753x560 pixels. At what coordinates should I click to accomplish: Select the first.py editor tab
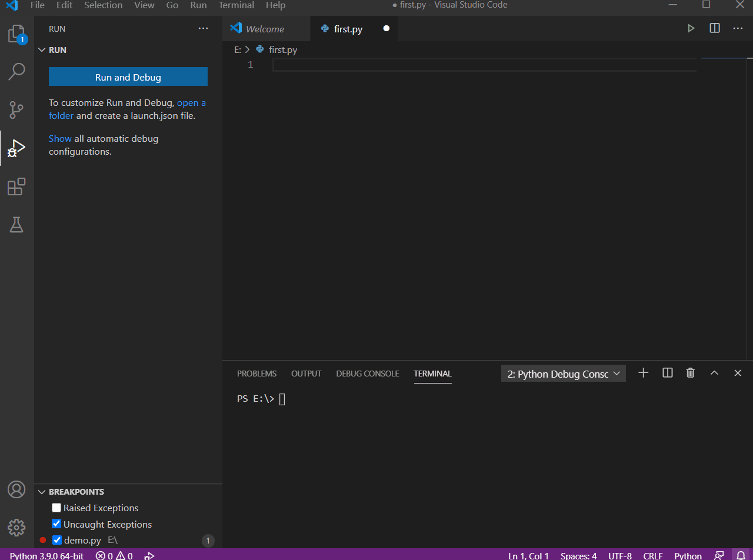[354, 29]
